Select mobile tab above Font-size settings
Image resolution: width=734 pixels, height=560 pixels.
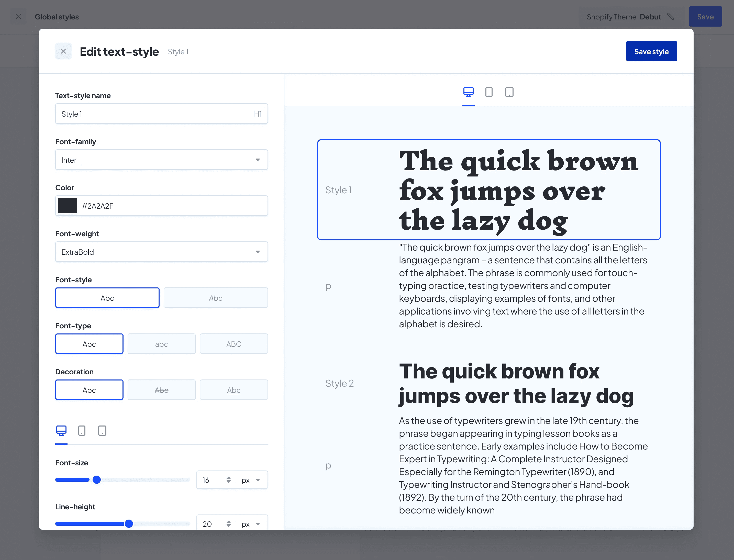pyautogui.click(x=82, y=431)
